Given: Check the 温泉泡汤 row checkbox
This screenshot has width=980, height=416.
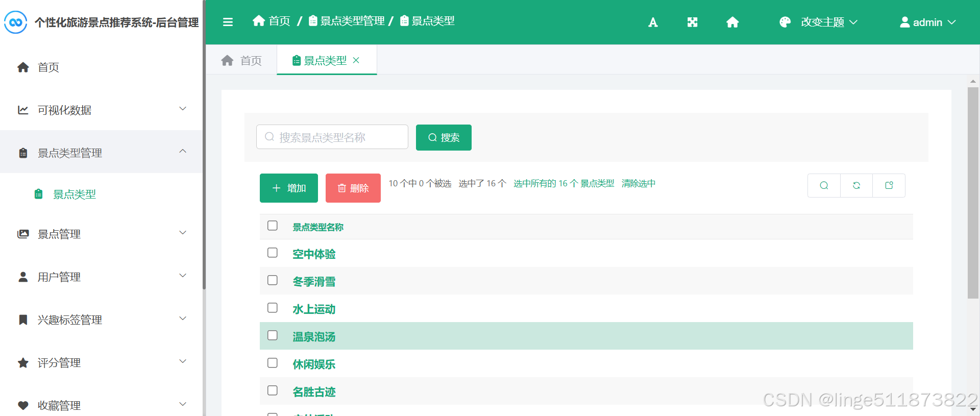Looking at the screenshot, I should [x=273, y=335].
